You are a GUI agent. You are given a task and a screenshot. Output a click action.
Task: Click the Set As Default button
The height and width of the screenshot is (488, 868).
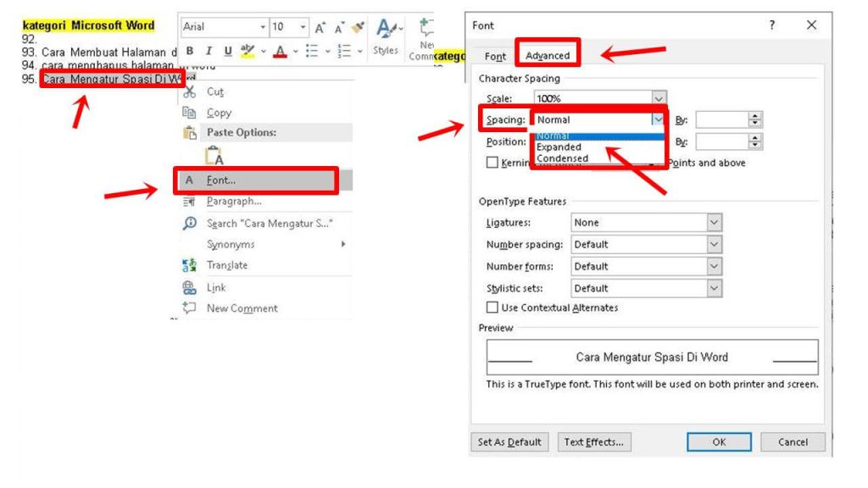point(509,441)
